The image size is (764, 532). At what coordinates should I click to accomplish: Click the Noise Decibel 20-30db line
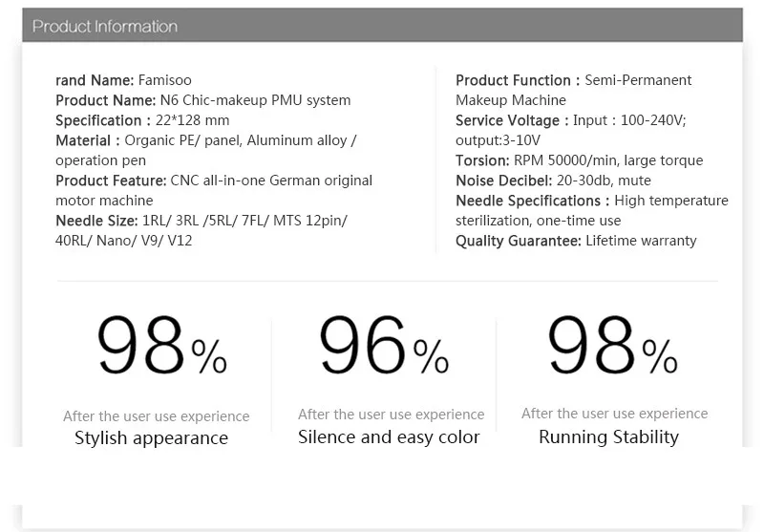coord(553,181)
